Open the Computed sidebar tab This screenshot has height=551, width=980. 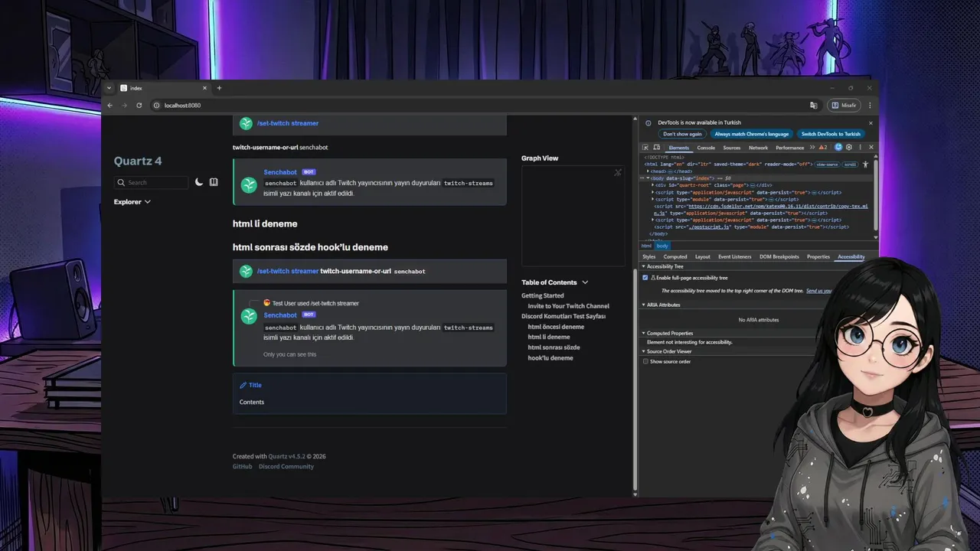click(675, 257)
